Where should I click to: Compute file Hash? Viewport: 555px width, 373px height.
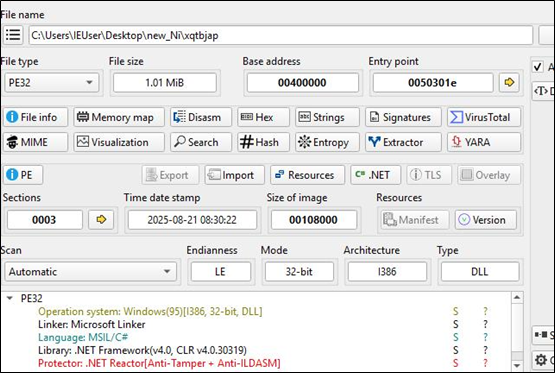click(x=263, y=142)
